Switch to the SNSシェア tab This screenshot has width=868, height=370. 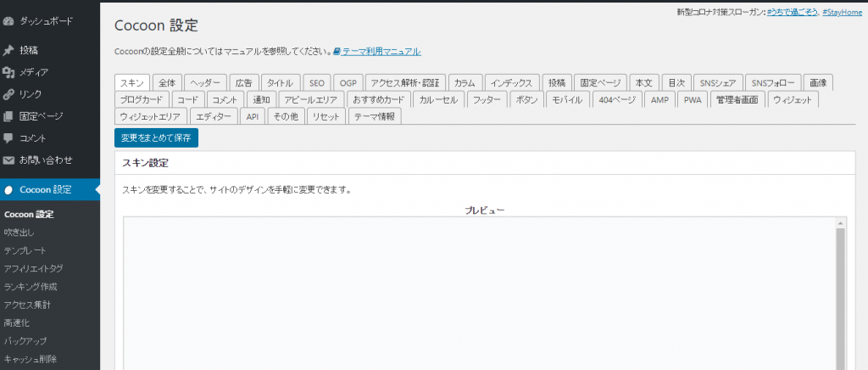coord(718,83)
